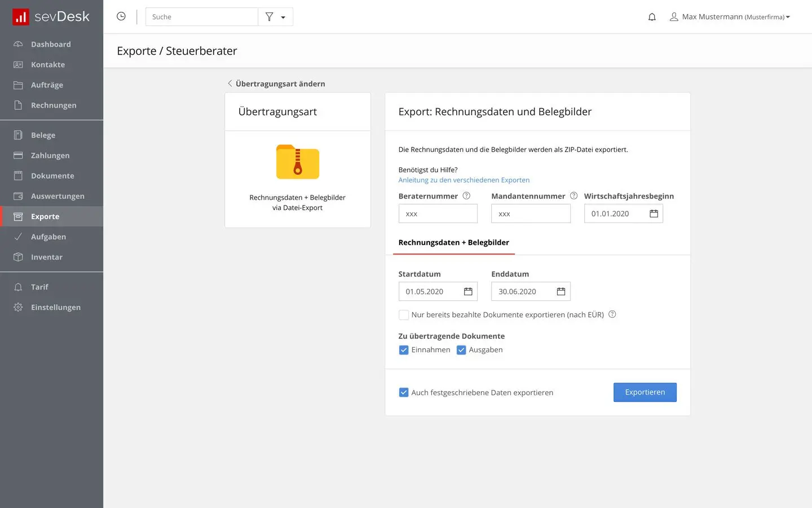Viewport: 812px width, 508px height.
Task: Click the sevDesk logo icon
Action: (x=21, y=17)
